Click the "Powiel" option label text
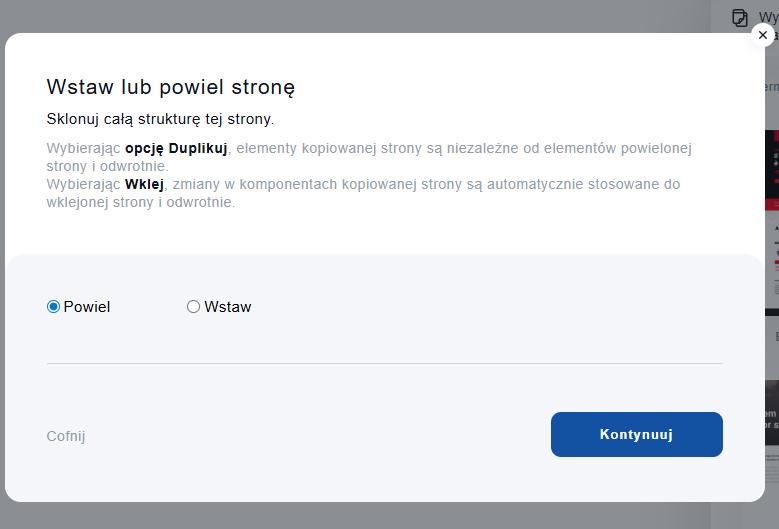This screenshot has height=529, width=779. pyautogui.click(x=87, y=307)
